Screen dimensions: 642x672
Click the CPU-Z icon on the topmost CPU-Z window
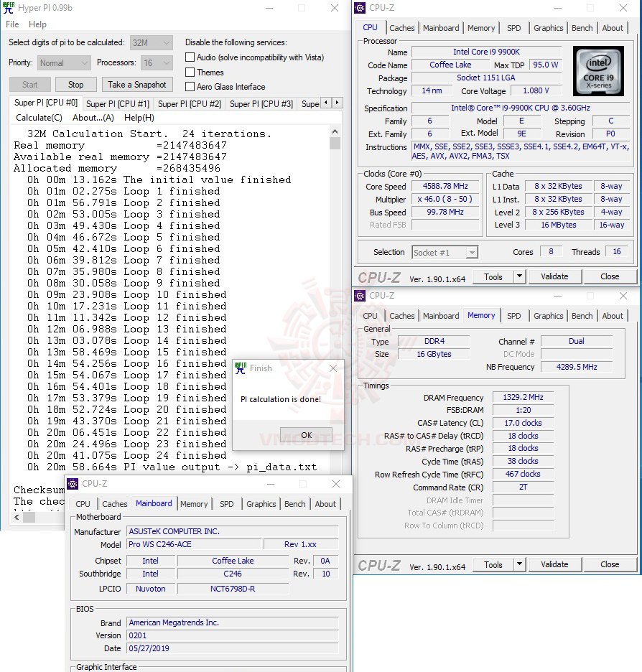tap(358, 8)
